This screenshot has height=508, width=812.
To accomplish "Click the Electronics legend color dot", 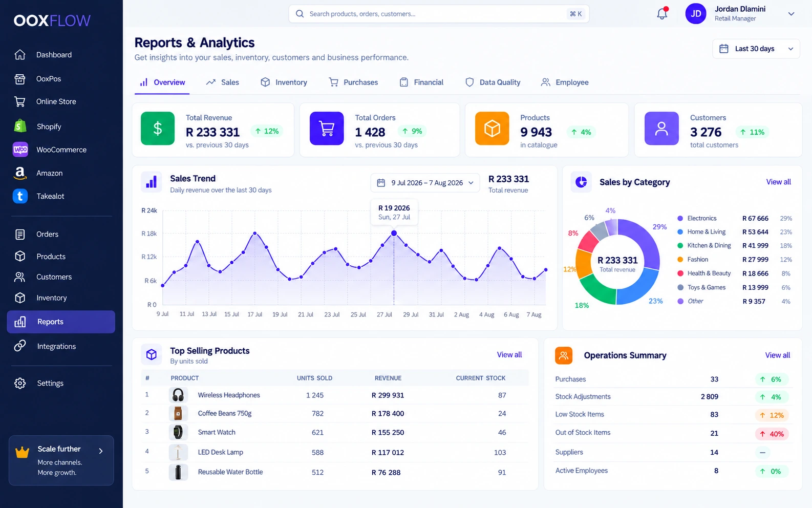I will pyautogui.click(x=680, y=218).
